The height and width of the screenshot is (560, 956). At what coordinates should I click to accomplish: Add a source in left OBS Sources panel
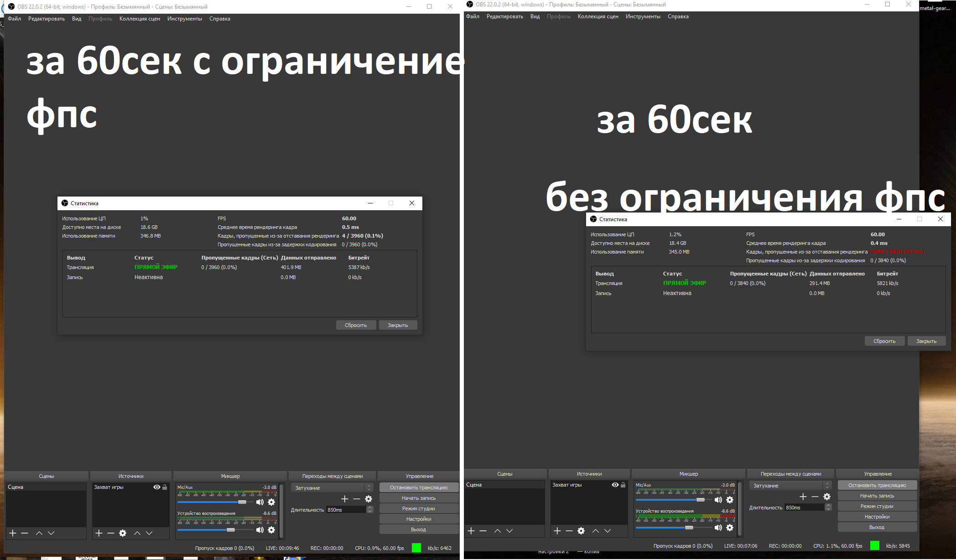[99, 533]
